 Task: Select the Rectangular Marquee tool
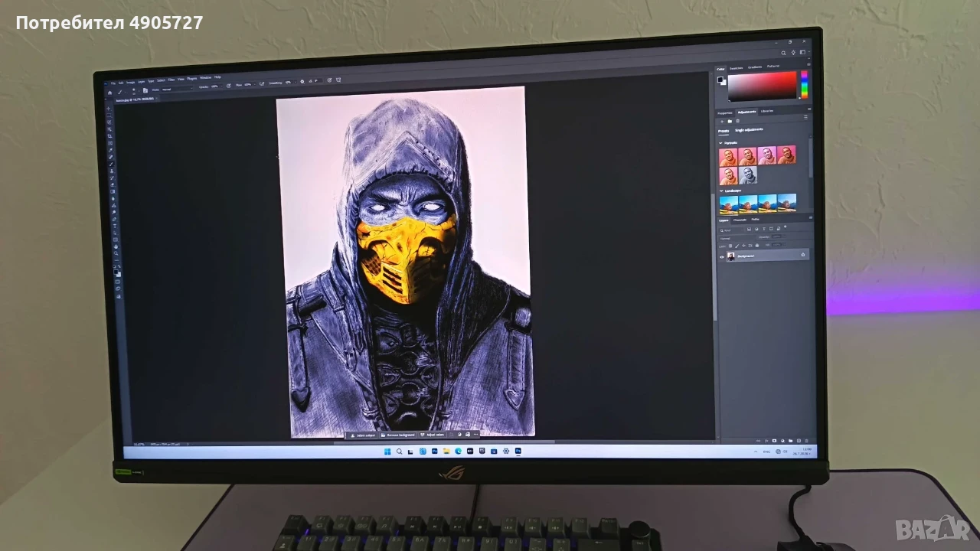click(109, 115)
